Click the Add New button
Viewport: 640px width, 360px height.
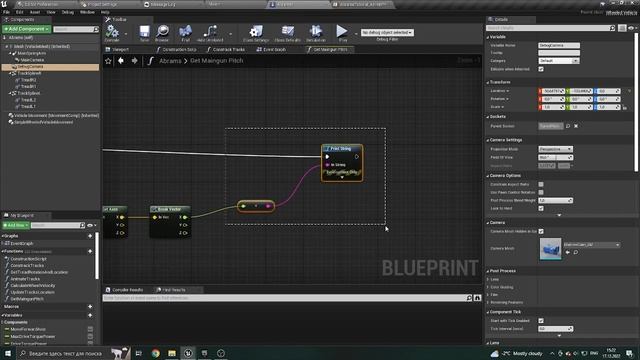16,225
